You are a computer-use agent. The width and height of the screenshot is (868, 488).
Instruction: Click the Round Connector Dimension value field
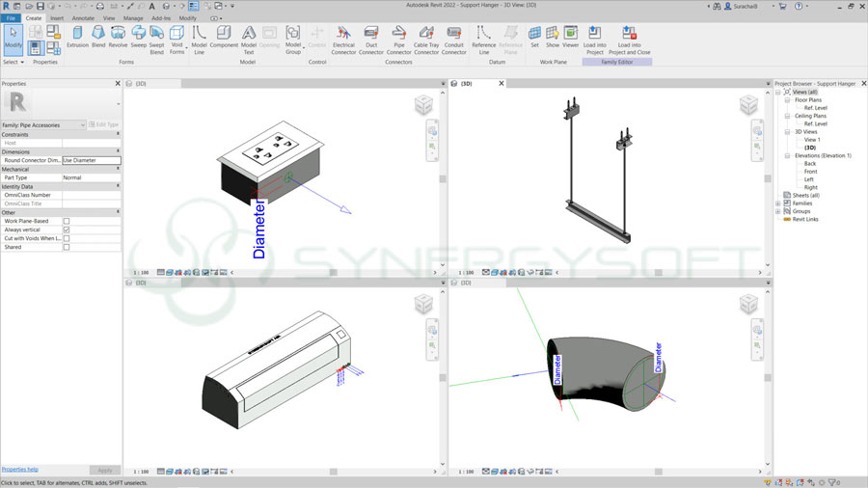pyautogui.click(x=92, y=160)
